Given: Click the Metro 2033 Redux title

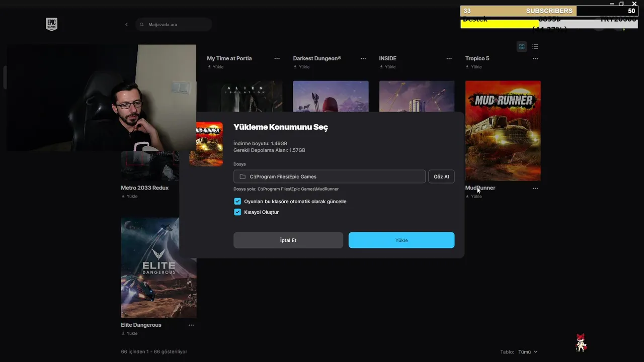Looking at the screenshot, I should pyautogui.click(x=145, y=188).
